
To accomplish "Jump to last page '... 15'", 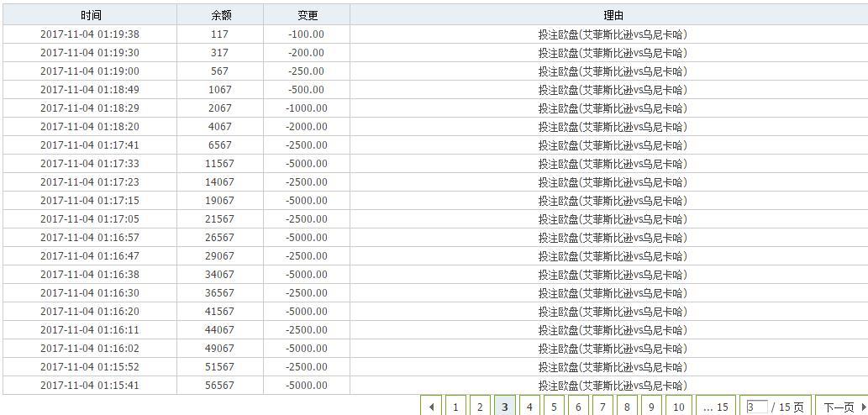I will coord(715,407).
